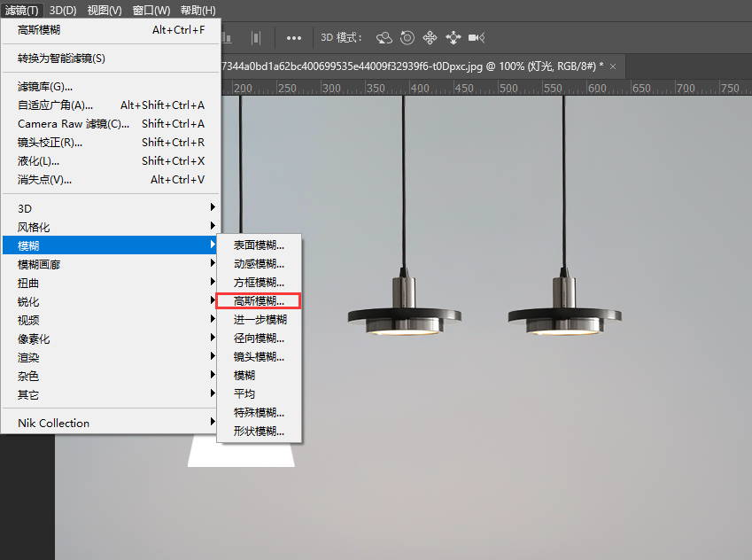
Task: Choose 镜头校正(R)... lens correction
Action: [111, 143]
